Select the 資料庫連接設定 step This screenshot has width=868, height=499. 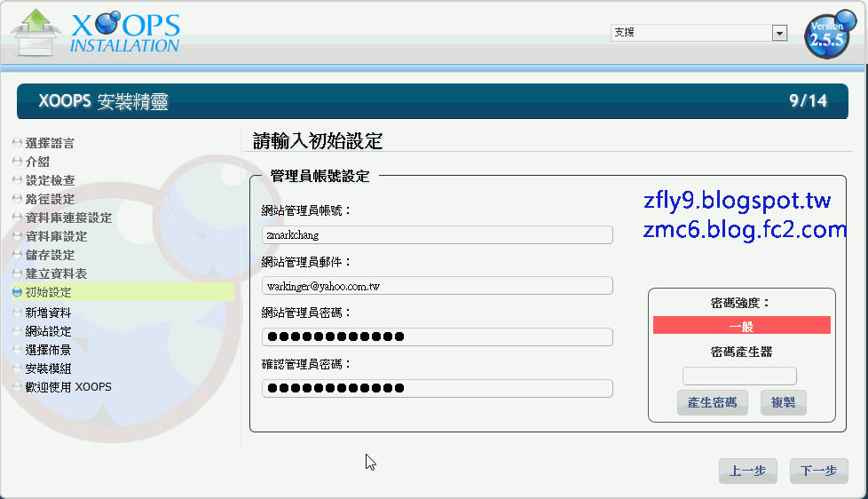pos(68,218)
